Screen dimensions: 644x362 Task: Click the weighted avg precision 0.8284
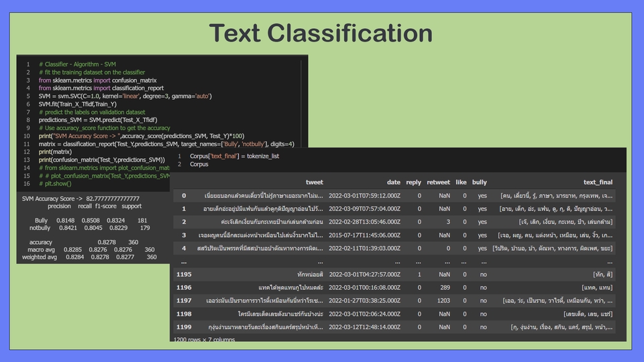pos(74,257)
